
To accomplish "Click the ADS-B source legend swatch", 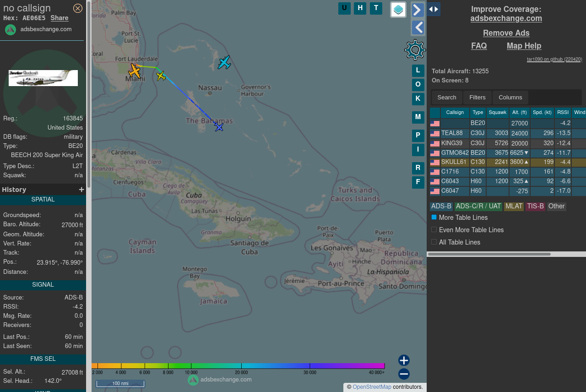I will pos(441,207).
